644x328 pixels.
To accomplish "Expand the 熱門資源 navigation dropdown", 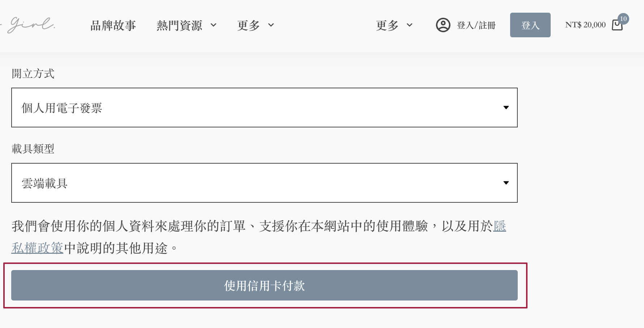I will (180, 25).
